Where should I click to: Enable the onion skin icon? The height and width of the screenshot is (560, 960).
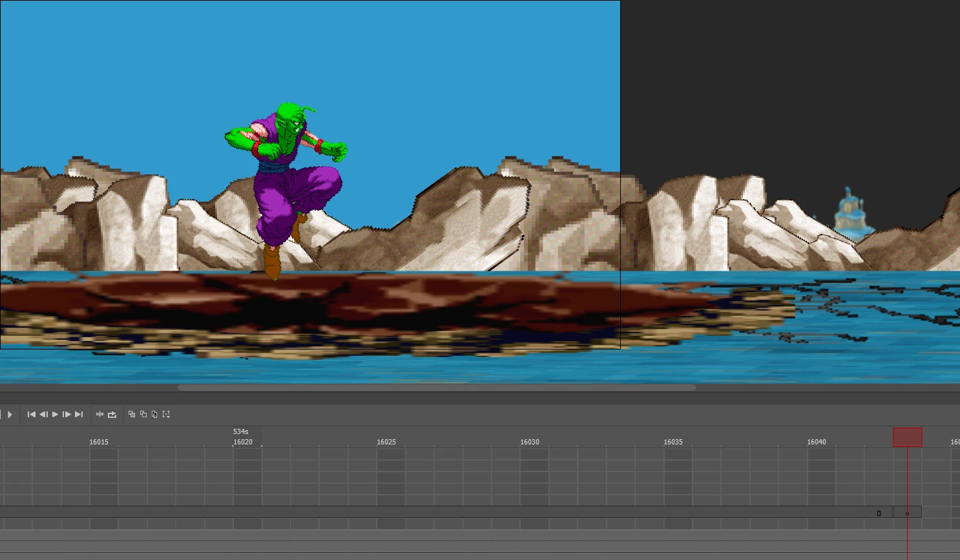(132, 415)
